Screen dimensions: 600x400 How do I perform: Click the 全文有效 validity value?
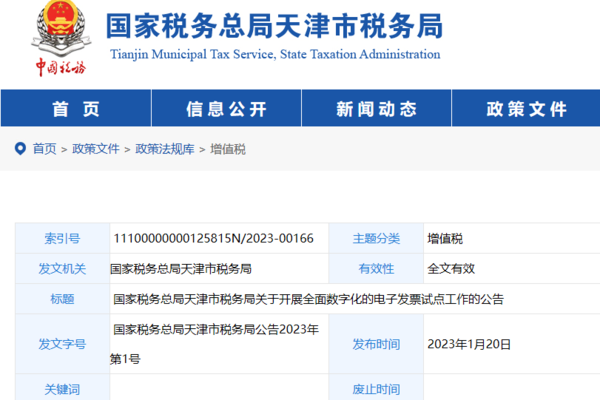(x=451, y=269)
